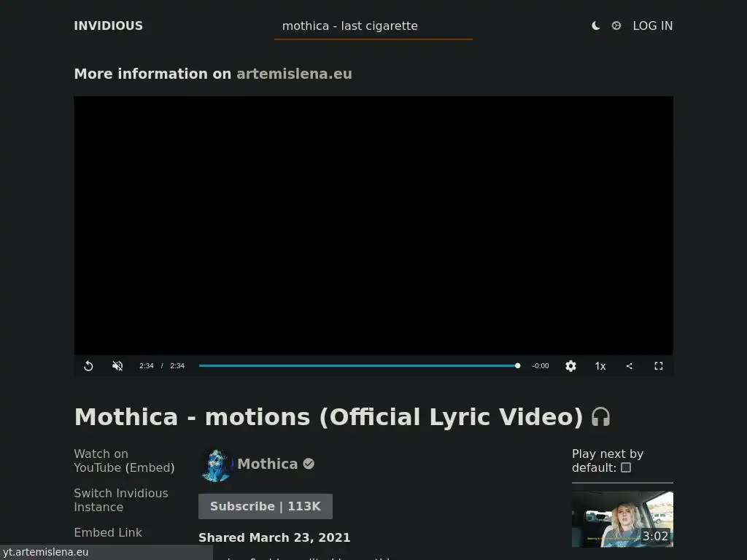Viewport: 747px width, 560px height.
Task: Enable Play next by default checkbox
Action: click(x=626, y=467)
